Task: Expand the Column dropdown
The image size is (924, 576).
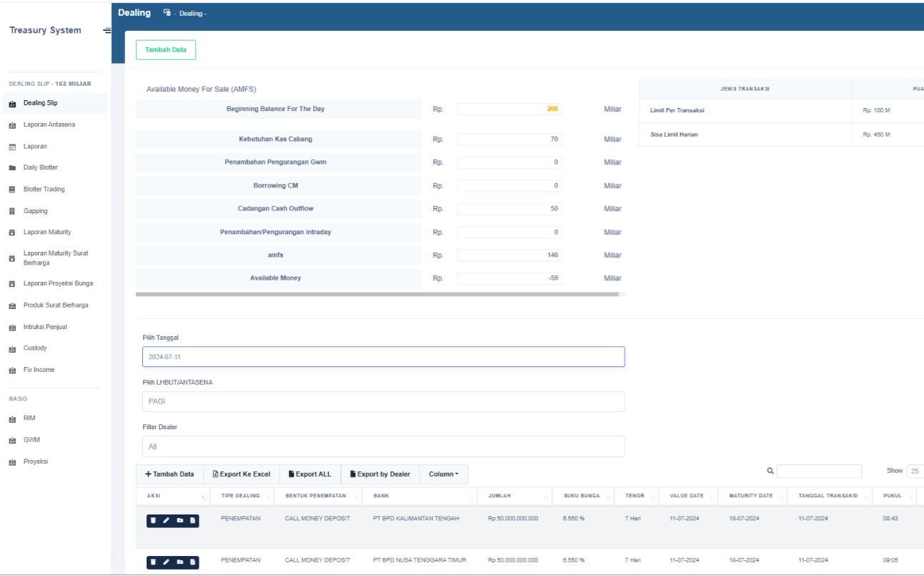Action: pos(444,474)
